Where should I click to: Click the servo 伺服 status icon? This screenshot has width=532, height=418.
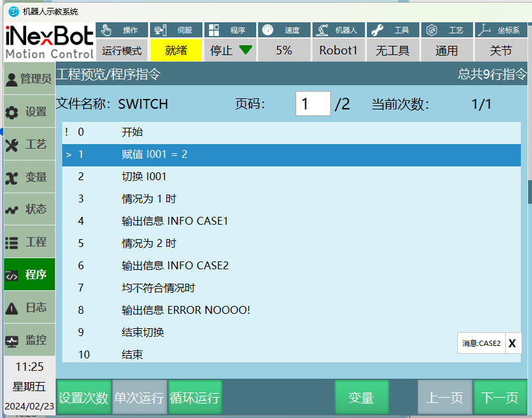(x=159, y=30)
